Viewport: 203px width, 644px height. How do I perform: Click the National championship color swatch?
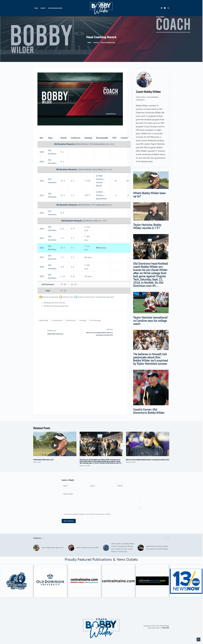[41, 297]
